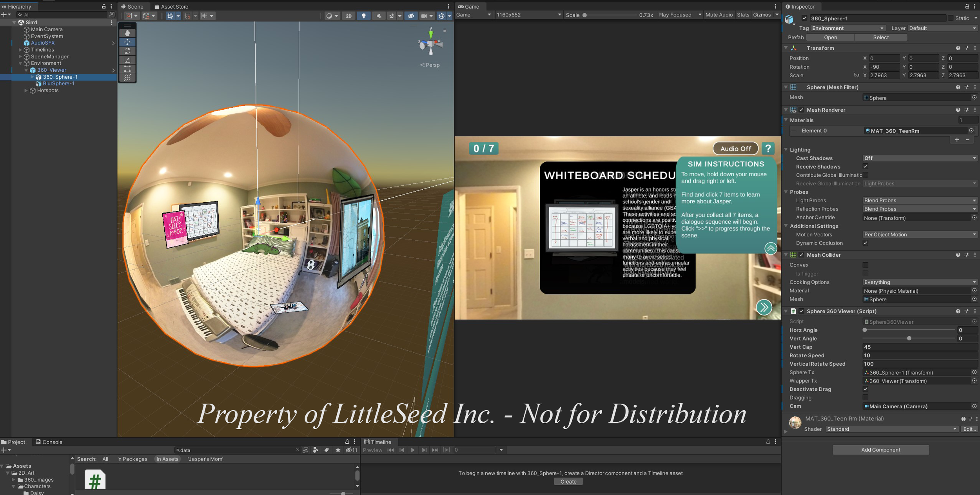Image resolution: width=980 pixels, height=495 pixels.
Task: Adjust the Game view Scale slider
Action: pos(584,15)
